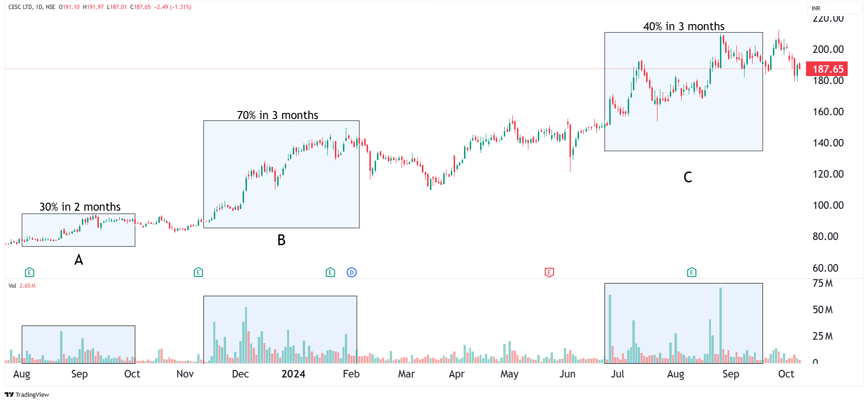Click the red 187.65 current price label
The height and width of the screenshot is (403, 868).
(x=827, y=69)
